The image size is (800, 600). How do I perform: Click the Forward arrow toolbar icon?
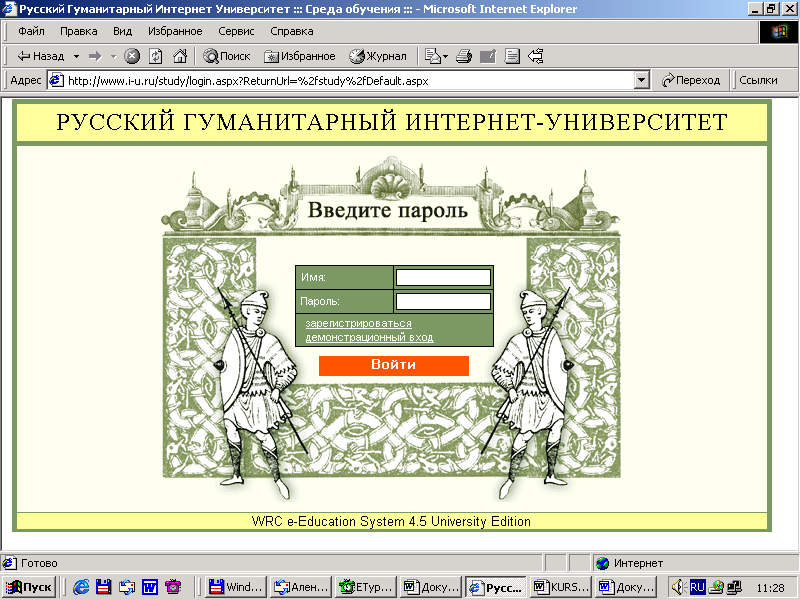pos(95,56)
